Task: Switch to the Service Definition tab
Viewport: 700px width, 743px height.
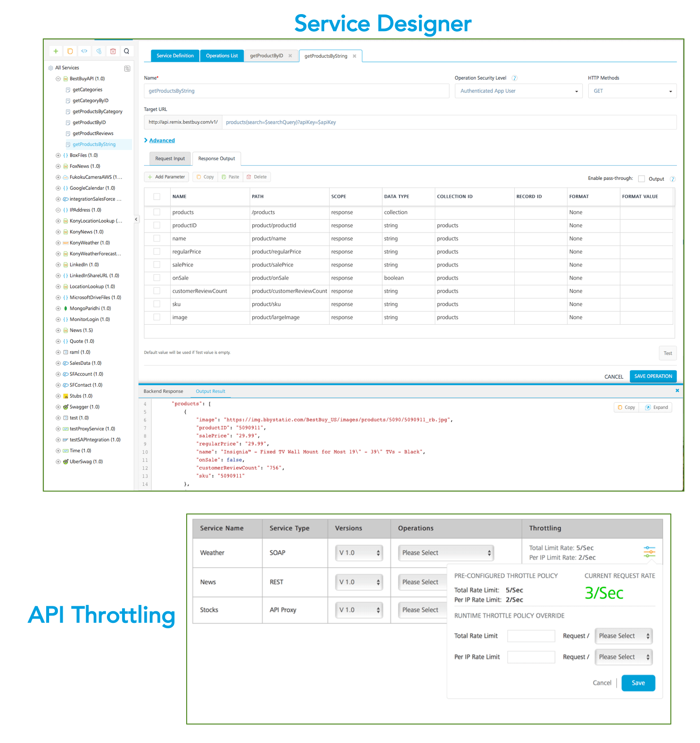Action: tap(175, 56)
